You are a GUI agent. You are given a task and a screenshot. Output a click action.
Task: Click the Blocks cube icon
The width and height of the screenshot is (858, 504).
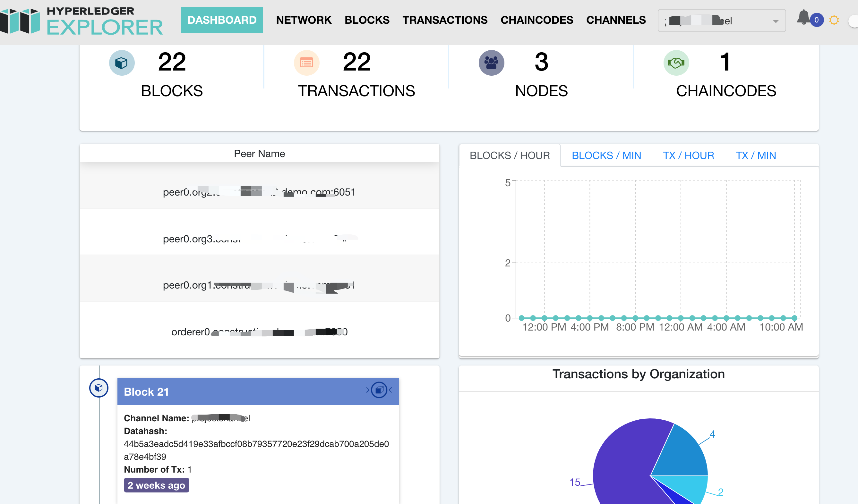(122, 63)
